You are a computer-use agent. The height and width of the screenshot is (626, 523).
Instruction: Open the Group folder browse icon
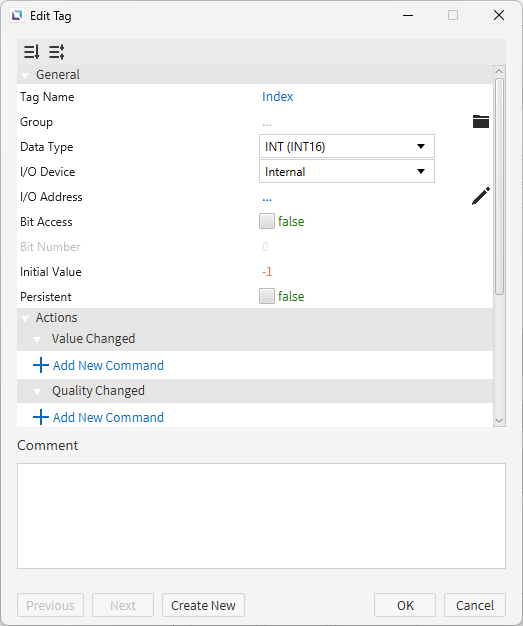tap(481, 121)
